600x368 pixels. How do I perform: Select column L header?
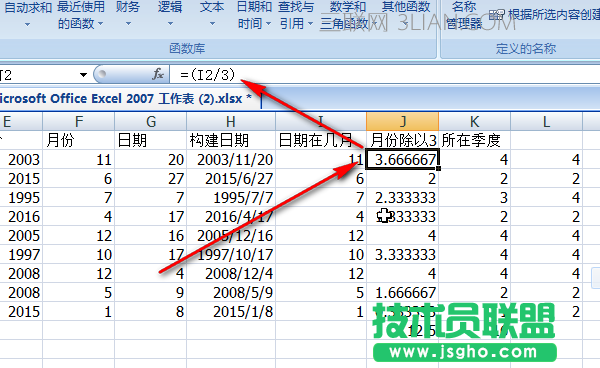pyautogui.click(x=546, y=122)
